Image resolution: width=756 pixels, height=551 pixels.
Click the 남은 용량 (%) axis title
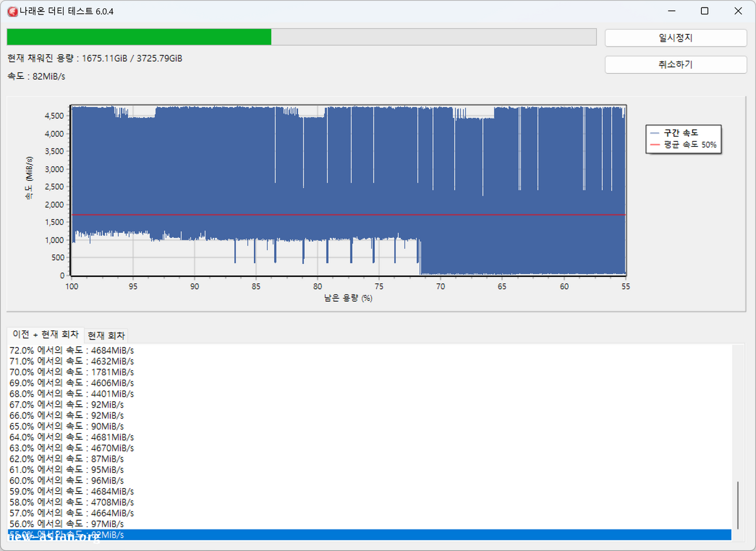point(348,298)
